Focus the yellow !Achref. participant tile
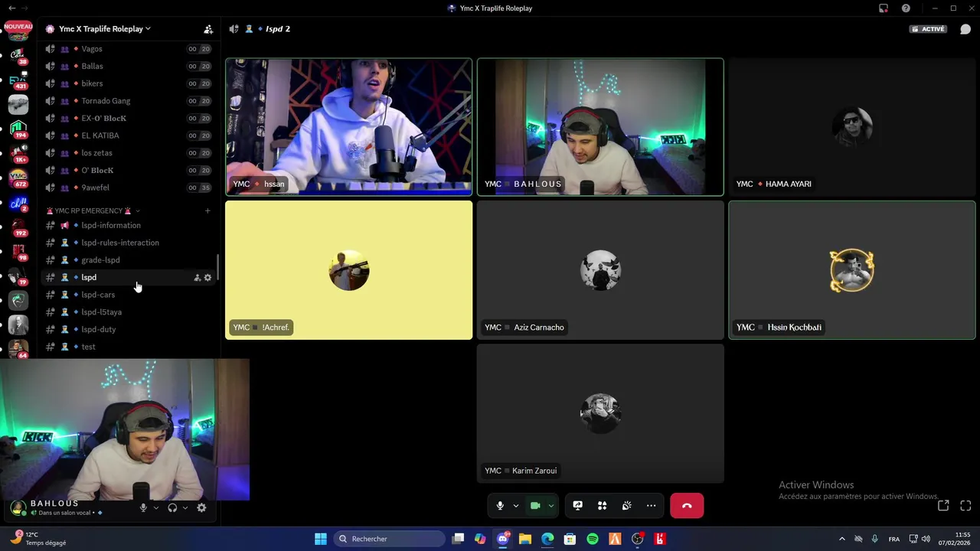The width and height of the screenshot is (980, 551). 348,270
